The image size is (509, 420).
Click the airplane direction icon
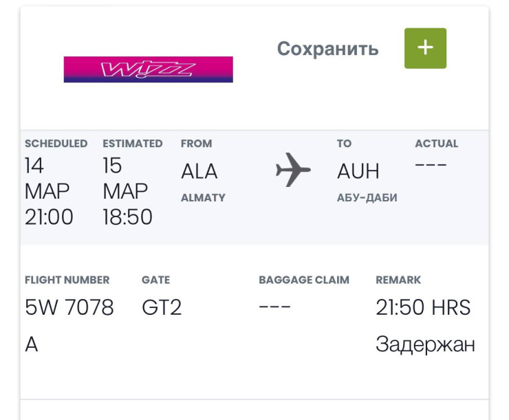293,170
